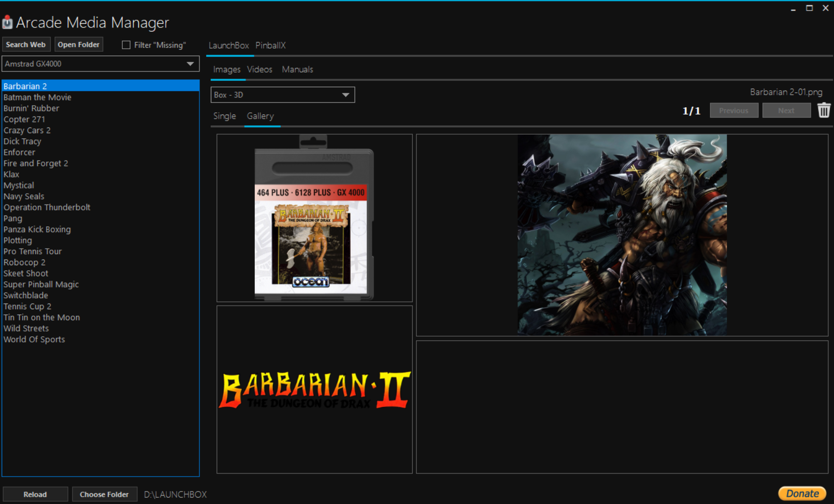Switch to the Single view tab
834x504 pixels.
click(224, 116)
